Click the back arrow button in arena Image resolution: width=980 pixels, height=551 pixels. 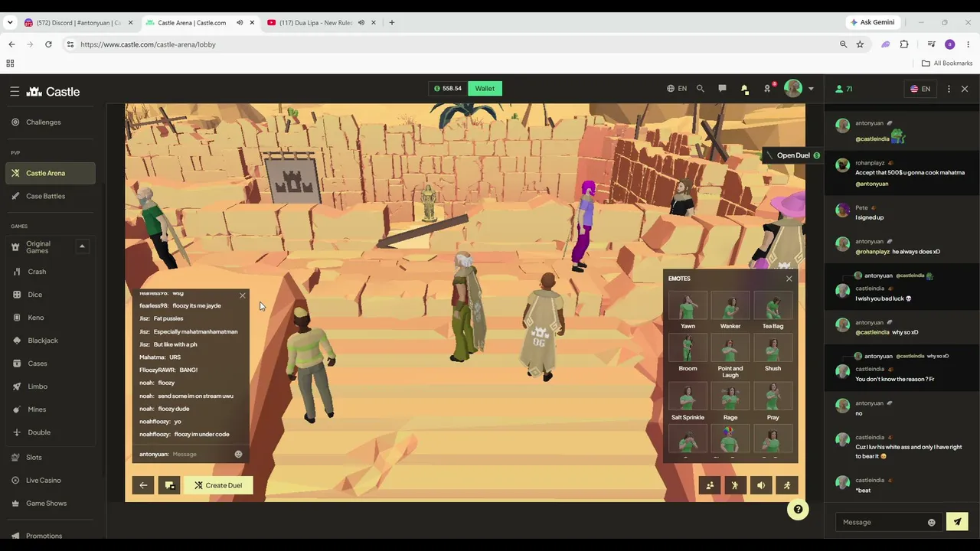tap(143, 485)
